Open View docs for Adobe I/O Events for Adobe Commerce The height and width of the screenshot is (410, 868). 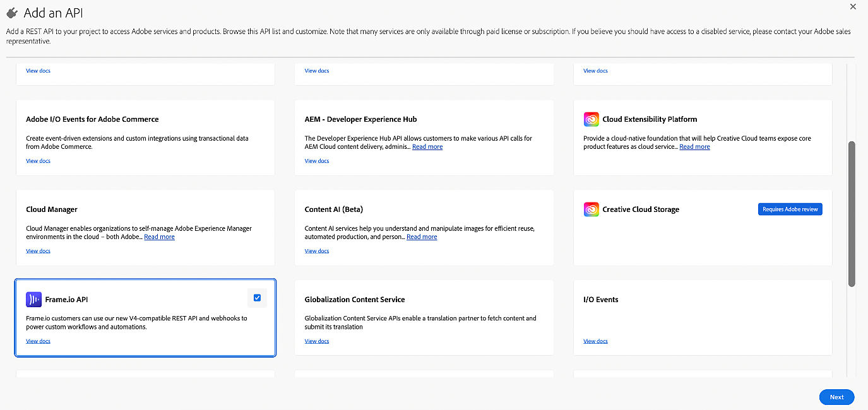pyautogui.click(x=38, y=161)
